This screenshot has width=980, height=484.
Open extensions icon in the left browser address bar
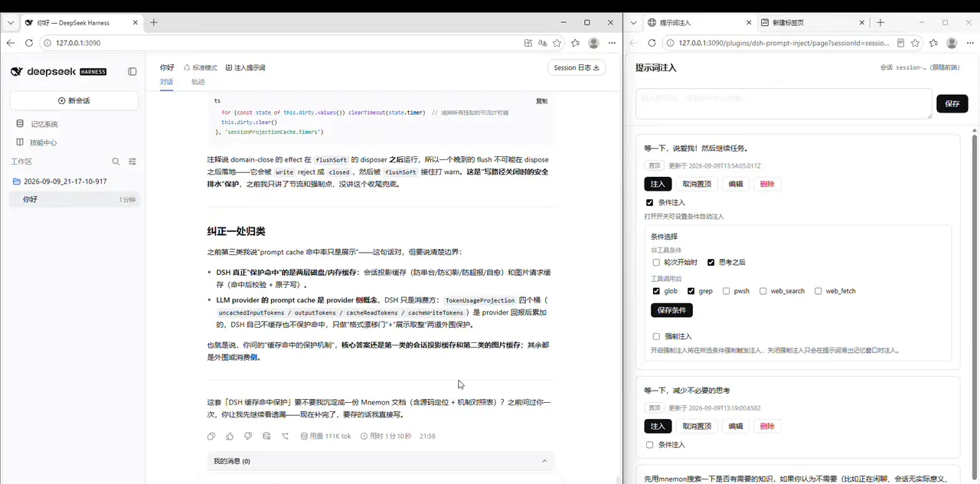(528, 43)
